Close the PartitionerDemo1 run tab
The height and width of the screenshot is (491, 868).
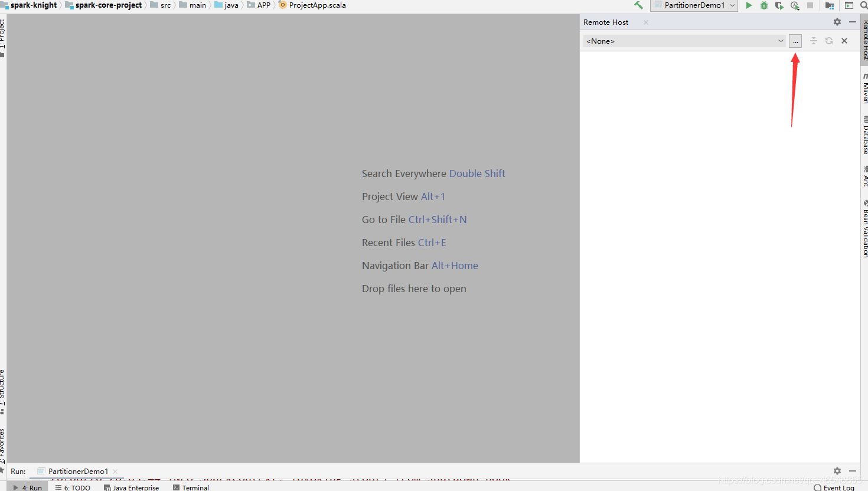115,471
